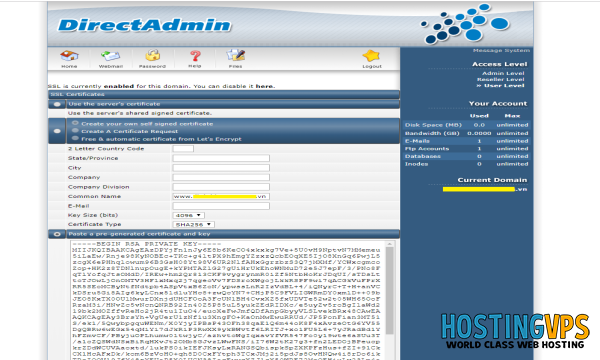Click the 'Inodes' row label

(x=416, y=164)
